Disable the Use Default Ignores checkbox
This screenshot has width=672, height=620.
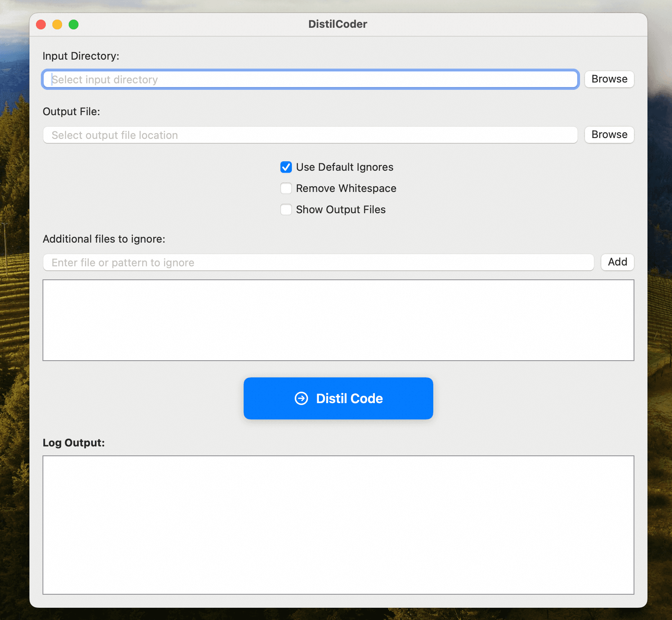pos(286,167)
